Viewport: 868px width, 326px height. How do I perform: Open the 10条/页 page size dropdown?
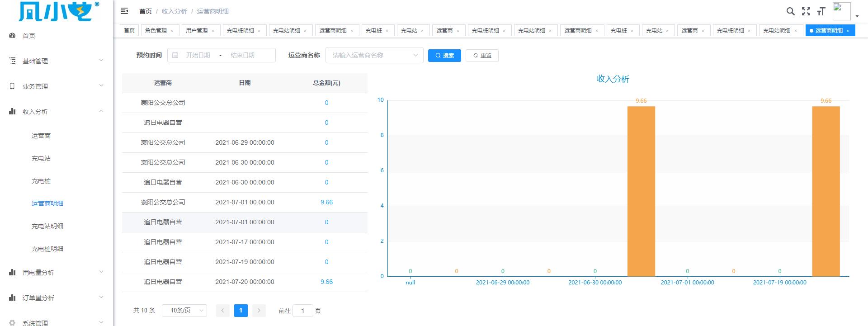pos(184,311)
